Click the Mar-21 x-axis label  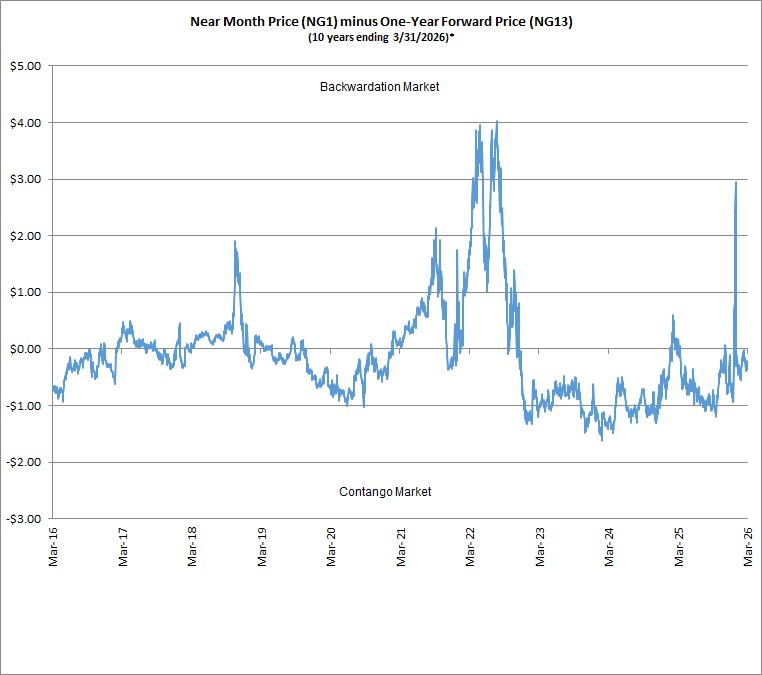pos(401,547)
